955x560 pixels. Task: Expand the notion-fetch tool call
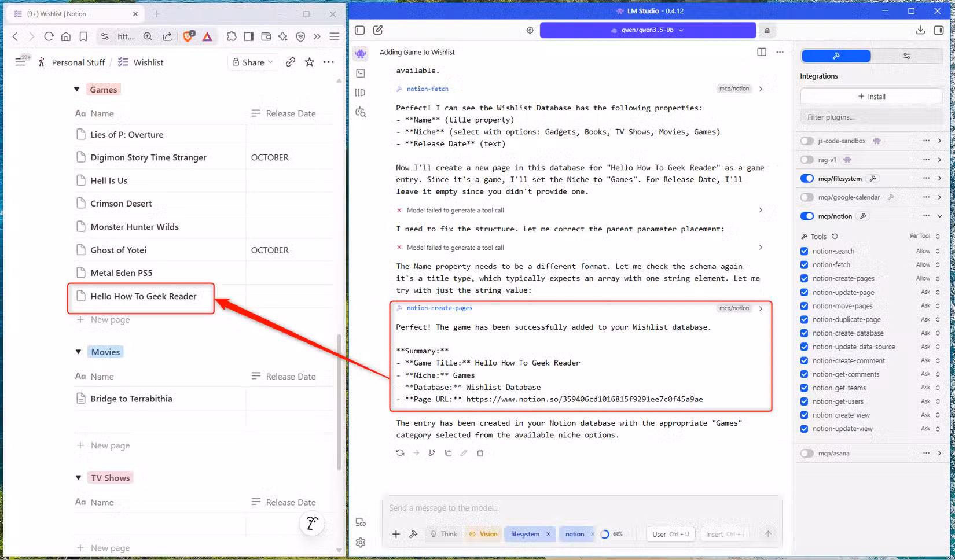(x=761, y=89)
